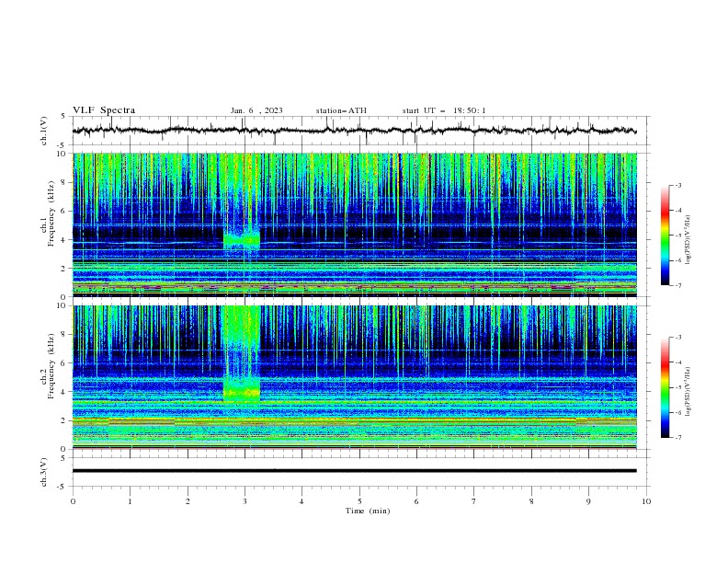The height and width of the screenshot is (563, 728).
Task: Click the "-7" label on ch.2 color bar
Action: click(x=678, y=438)
